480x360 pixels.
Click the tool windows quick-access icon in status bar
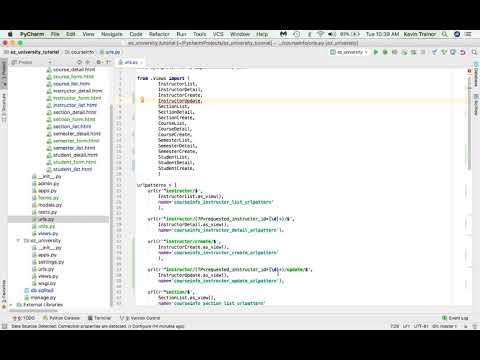tap(4, 326)
